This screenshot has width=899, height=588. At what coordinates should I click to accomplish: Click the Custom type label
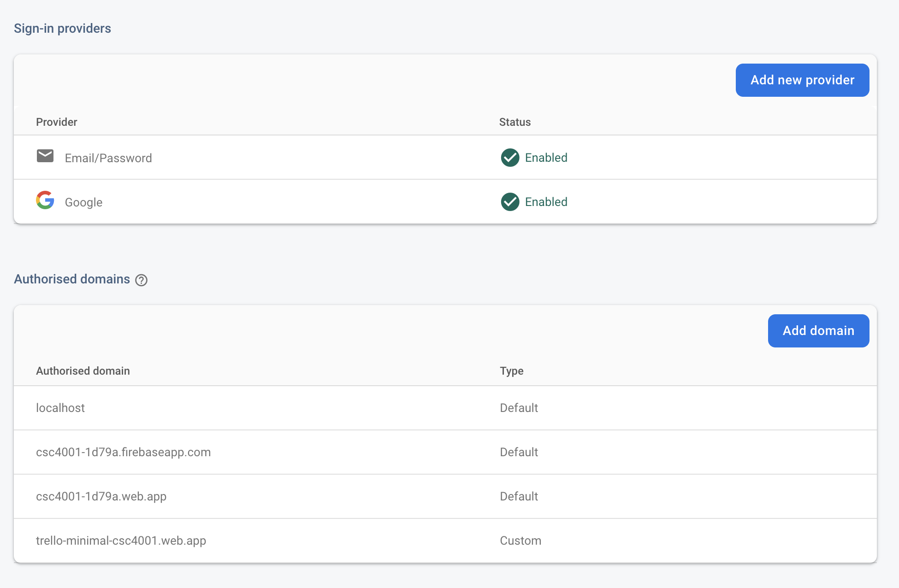point(520,541)
